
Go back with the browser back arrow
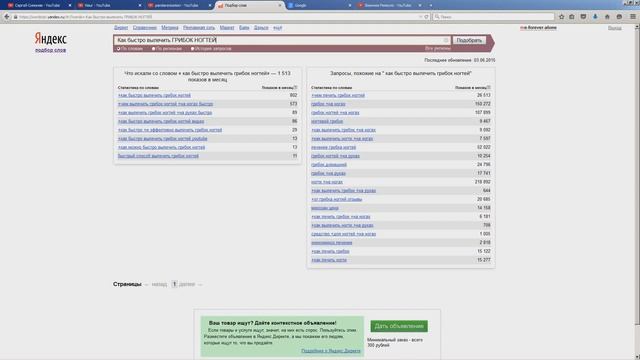(7, 17)
